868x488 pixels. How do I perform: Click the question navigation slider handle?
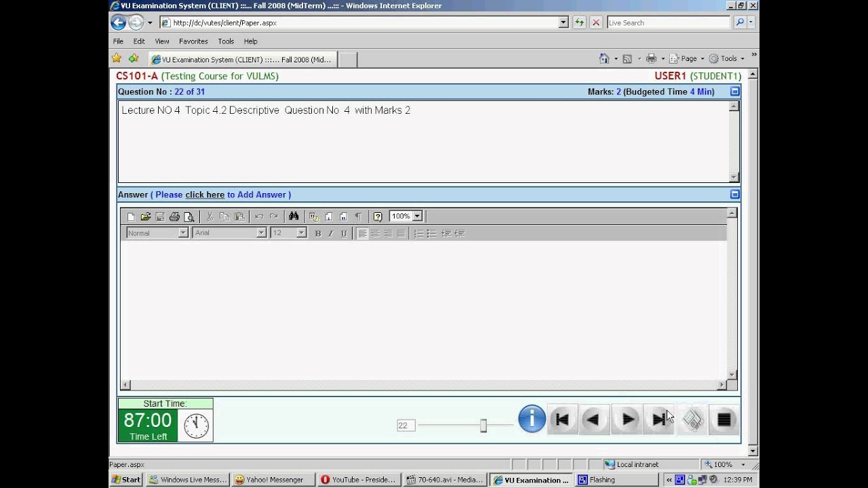tap(484, 426)
